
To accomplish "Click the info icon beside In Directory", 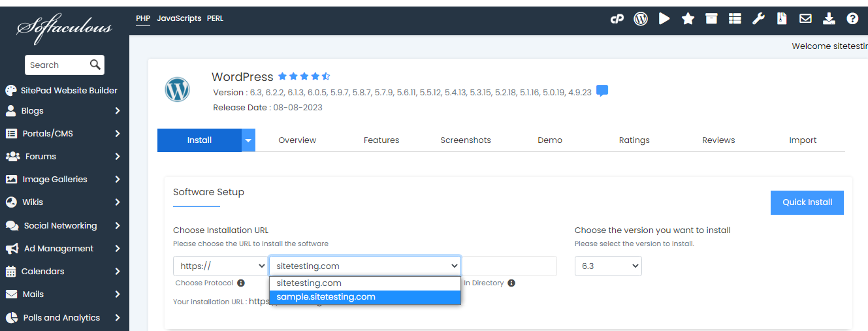I will coord(511,283).
